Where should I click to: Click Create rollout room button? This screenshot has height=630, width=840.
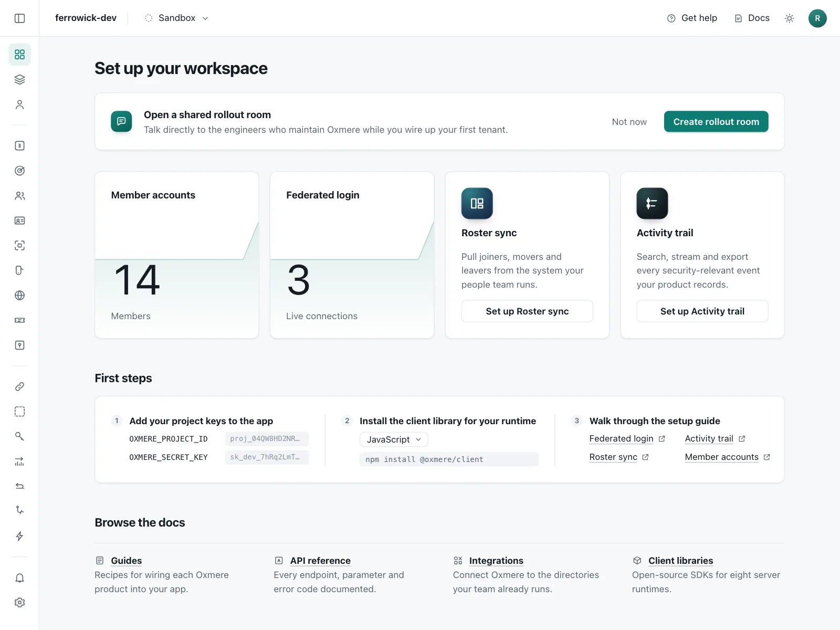click(x=716, y=122)
